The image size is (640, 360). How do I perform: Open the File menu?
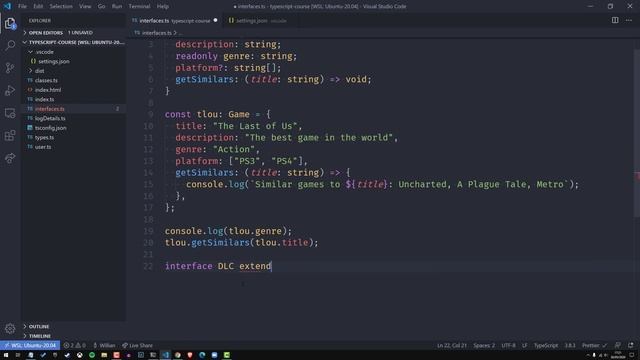point(22,6)
